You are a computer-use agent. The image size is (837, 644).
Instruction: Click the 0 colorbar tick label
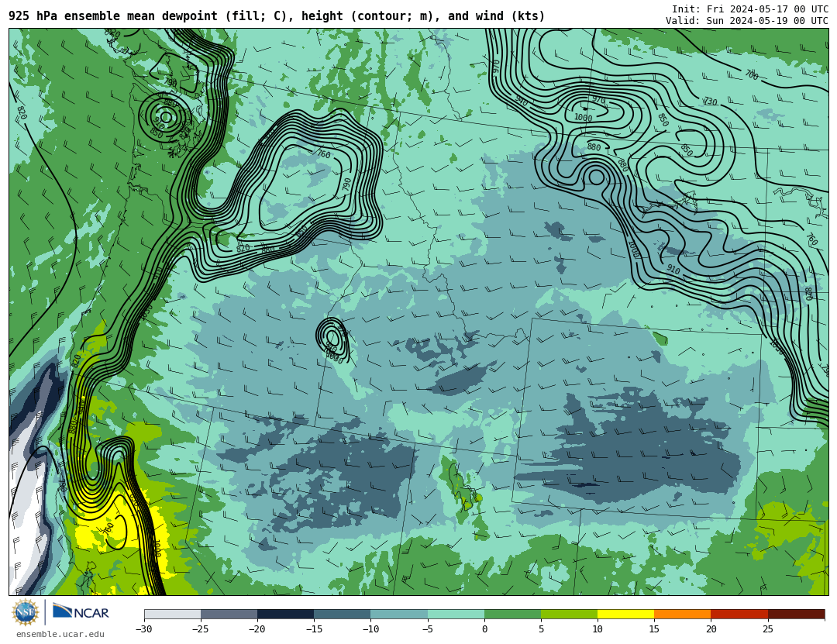(x=484, y=629)
